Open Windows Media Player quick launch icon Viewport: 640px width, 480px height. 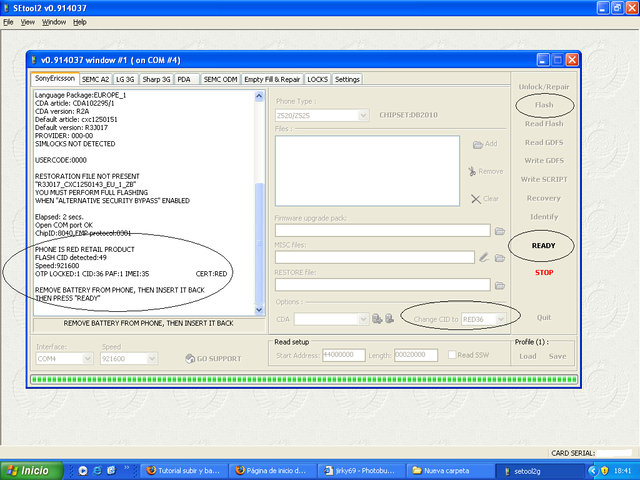click(x=83, y=471)
